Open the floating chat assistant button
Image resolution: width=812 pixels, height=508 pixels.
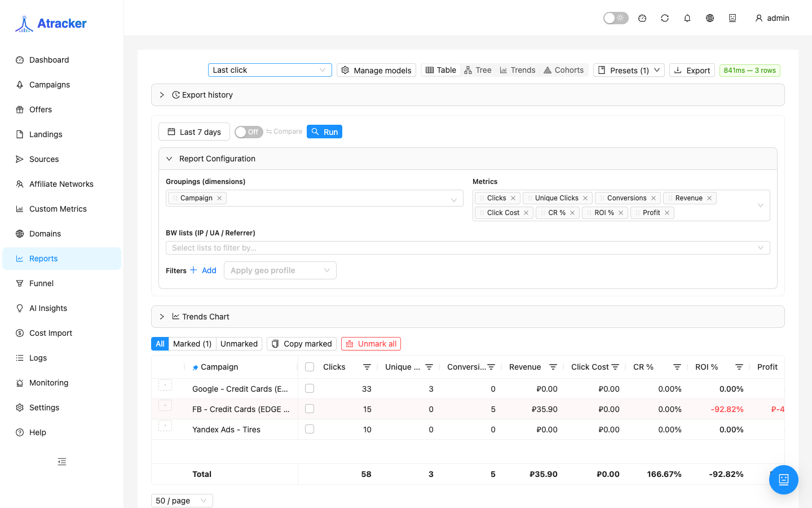(x=784, y=480)
